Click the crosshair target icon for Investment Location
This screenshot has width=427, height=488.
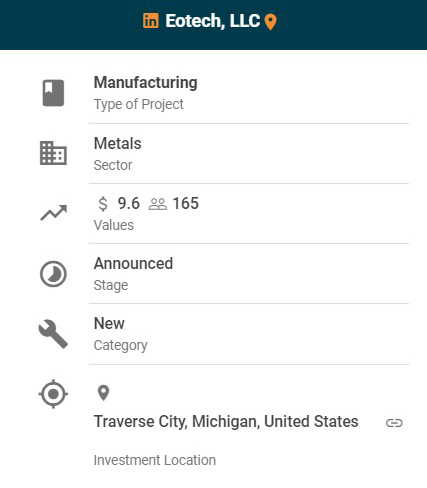(53, 394)
